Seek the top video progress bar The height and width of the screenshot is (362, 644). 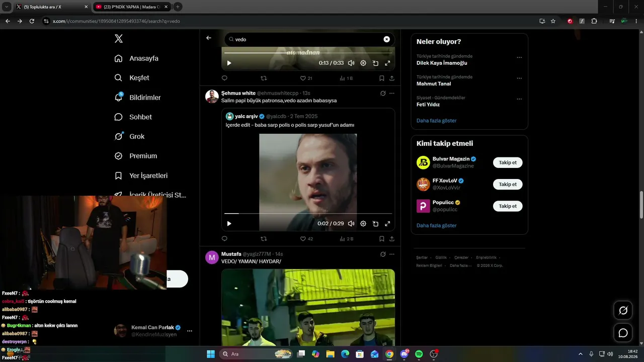[308, 53]
